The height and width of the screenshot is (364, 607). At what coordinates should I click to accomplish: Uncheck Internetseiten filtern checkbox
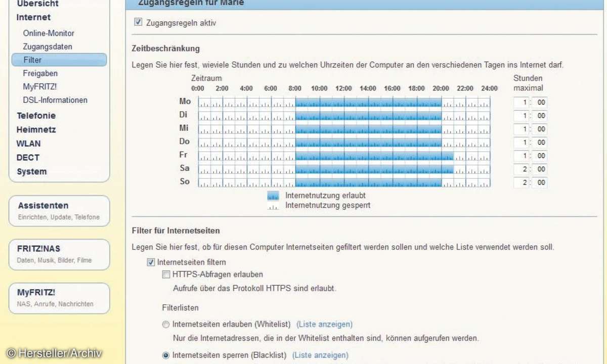tap(151, 262)
